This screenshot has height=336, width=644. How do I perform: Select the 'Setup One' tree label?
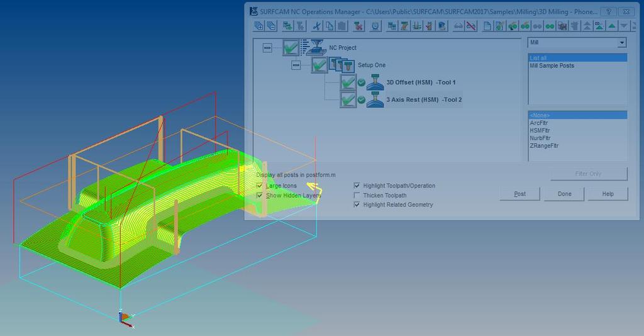coord(371,65)
